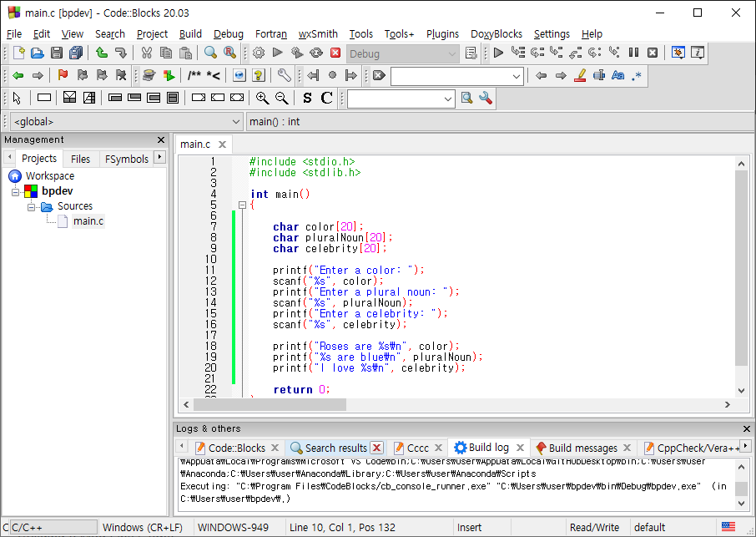Collapse the bpdev project tree node

15,192
